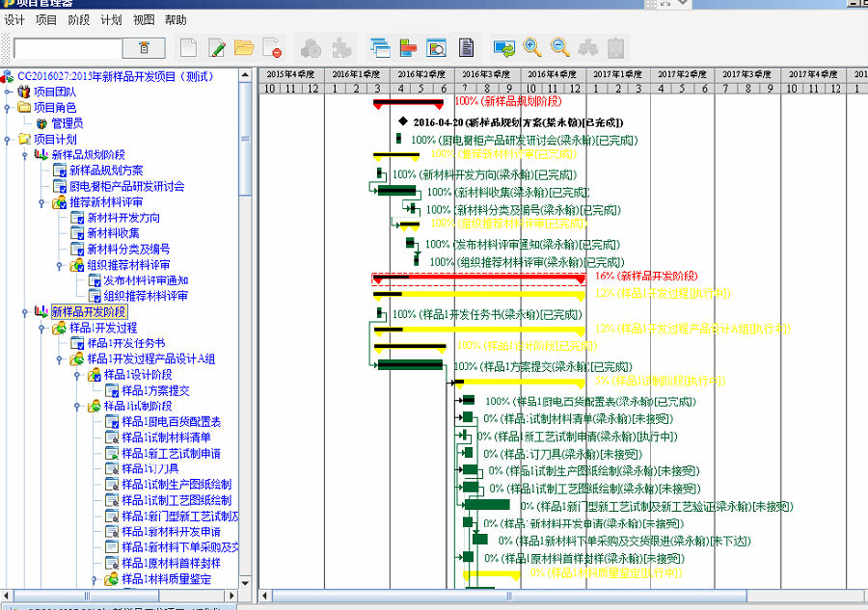Click the open folder toolbar icon
Image resolution: width=868 pixels, height=610 pixels.
click(244, 47)
